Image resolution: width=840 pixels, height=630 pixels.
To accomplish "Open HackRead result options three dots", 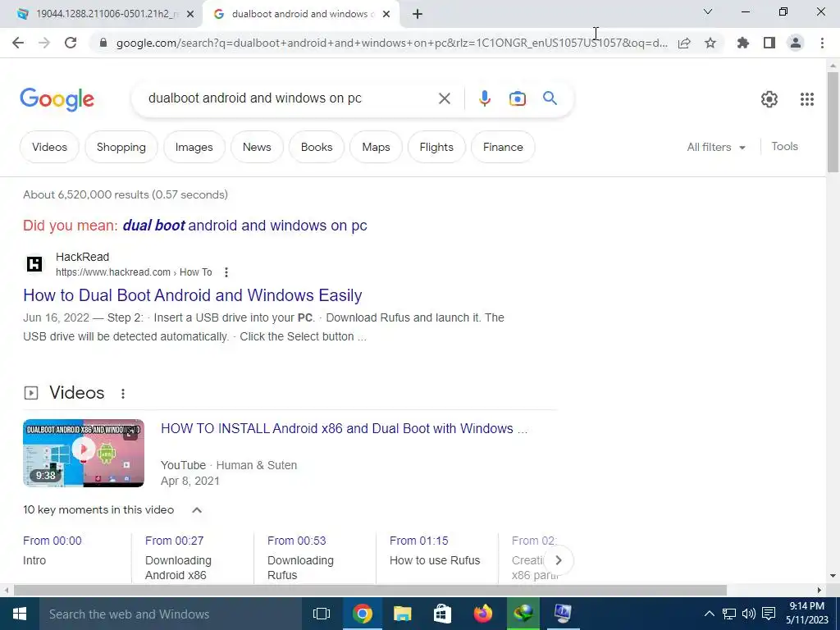I will (x=226, y=272).
